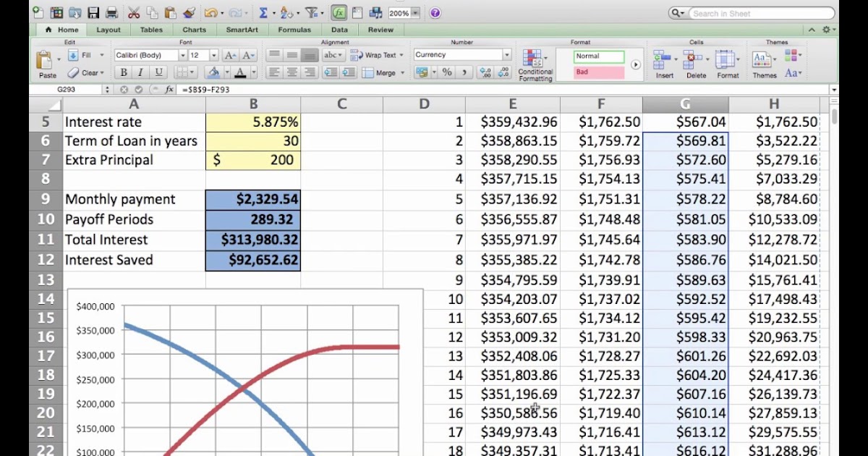868x456 pixels.
Task: Toggle Underline formatting
Action: [x=158, y=72]
